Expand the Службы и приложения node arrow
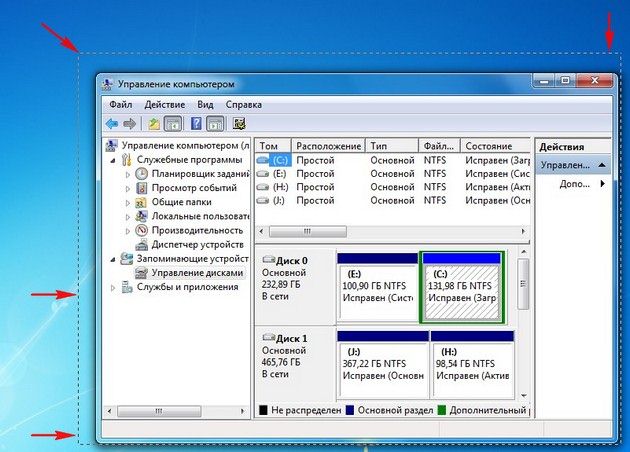 113,288
